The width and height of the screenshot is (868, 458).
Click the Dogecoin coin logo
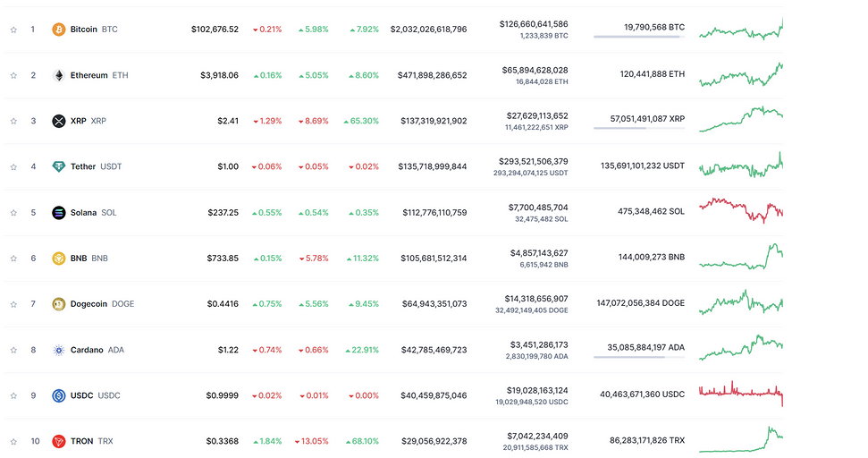click(59, 304)
